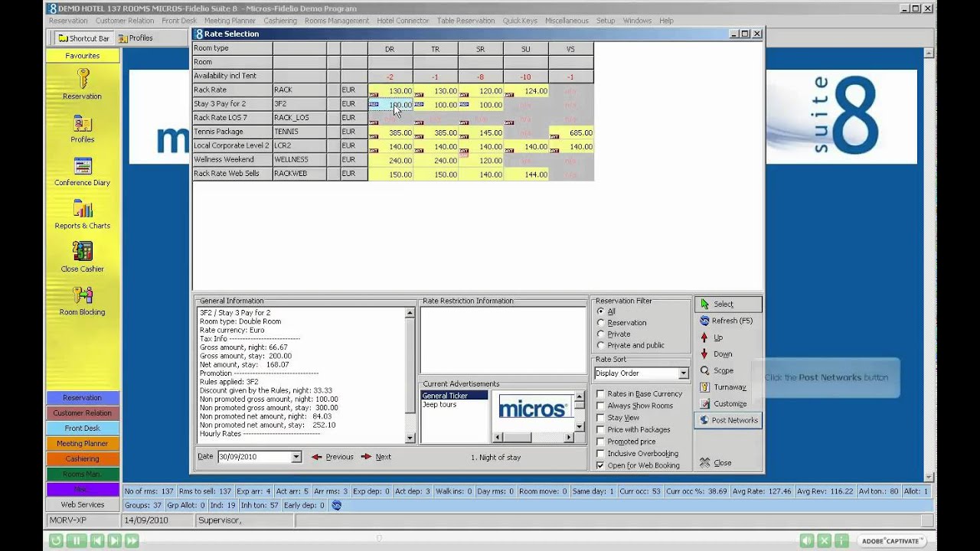Click the blue Reservation sidebar section
The width and height of the screenshot is (980, 551).
point(83,398)
